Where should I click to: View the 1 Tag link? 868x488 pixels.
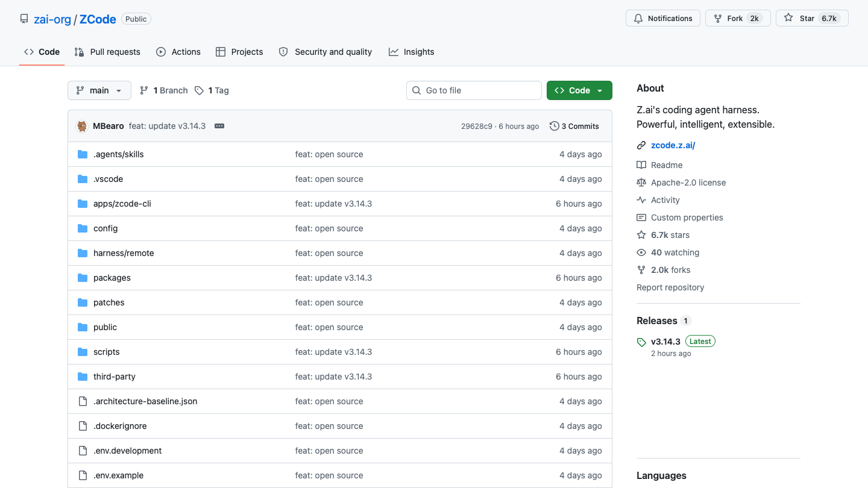(212, 90)
